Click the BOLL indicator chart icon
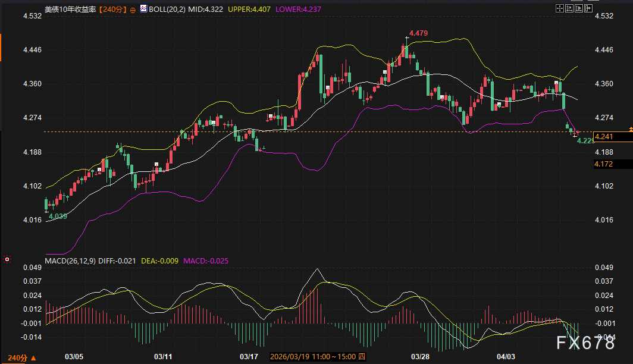Screen dimensions: 633x364 point(144,10)
